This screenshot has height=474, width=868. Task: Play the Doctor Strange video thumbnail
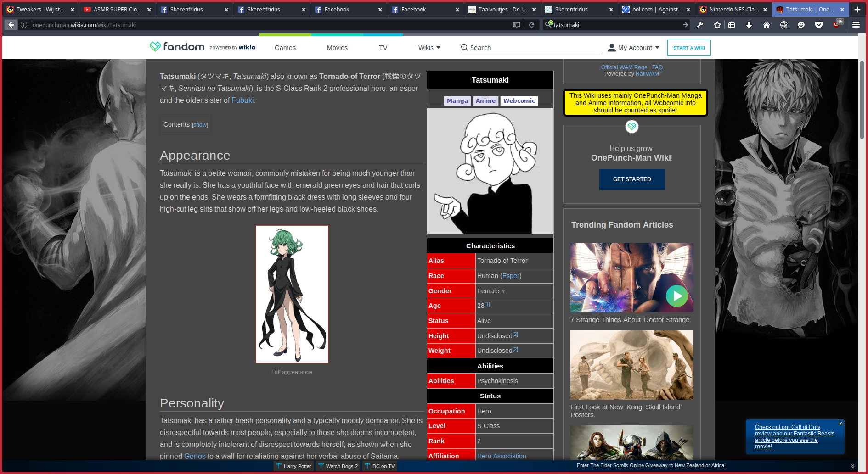(677, 296)
